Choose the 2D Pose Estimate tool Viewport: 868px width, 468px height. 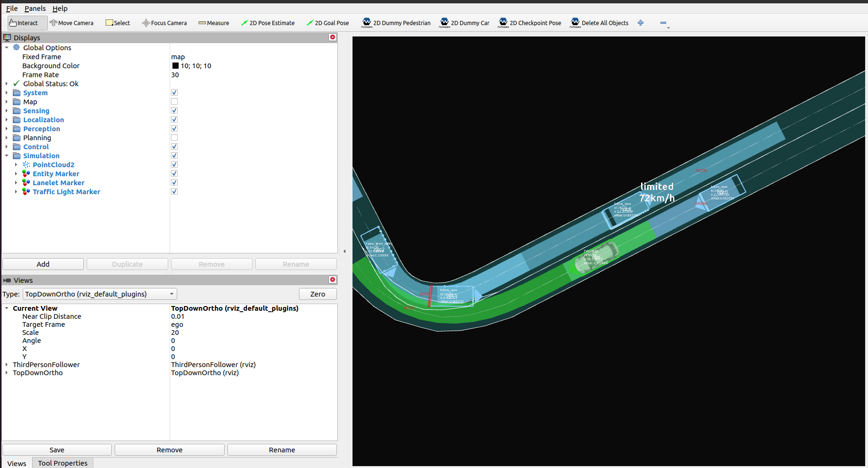[x=268, y=23]
